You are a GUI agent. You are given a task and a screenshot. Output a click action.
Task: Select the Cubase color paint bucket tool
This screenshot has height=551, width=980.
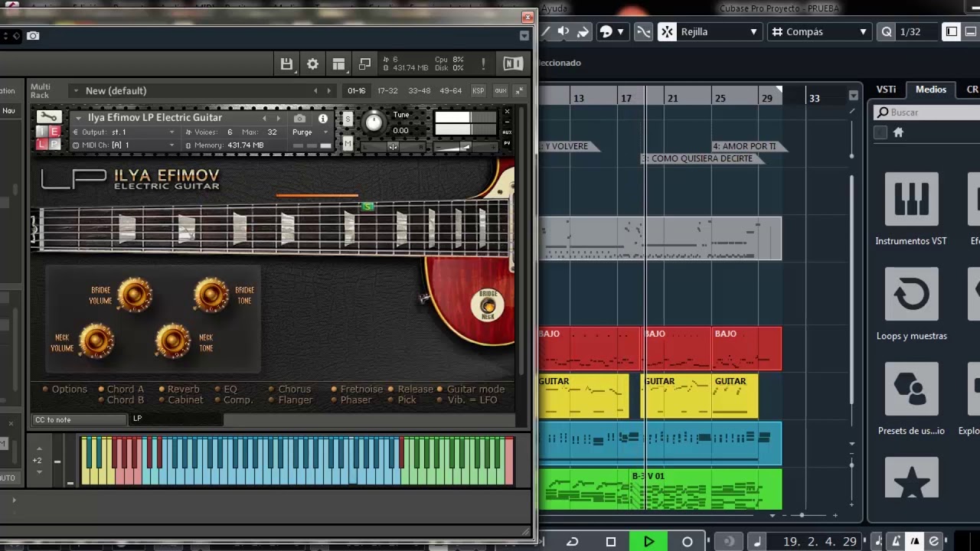point(583,31)
